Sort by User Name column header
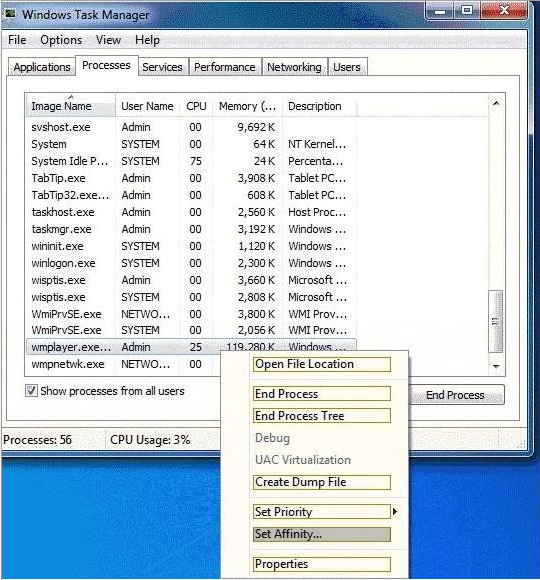Viewport: 540px width, 580px height. [147, 106]
